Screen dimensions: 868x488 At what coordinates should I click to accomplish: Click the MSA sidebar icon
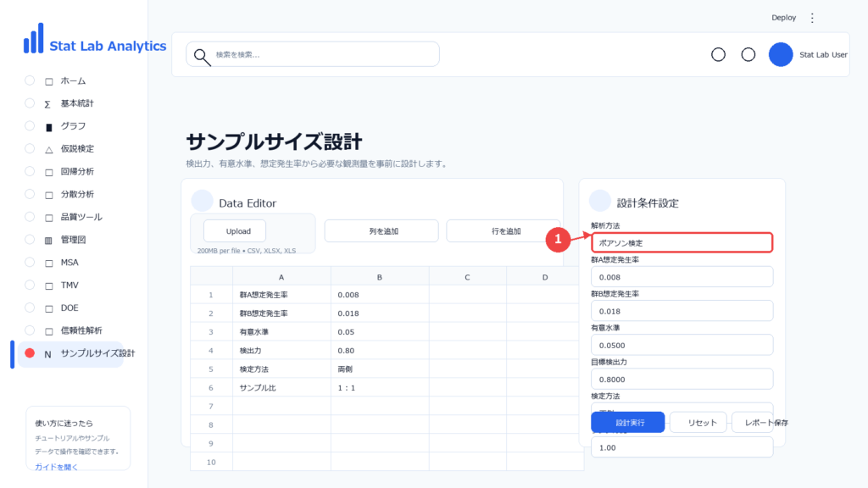click(x=48, y=263)
